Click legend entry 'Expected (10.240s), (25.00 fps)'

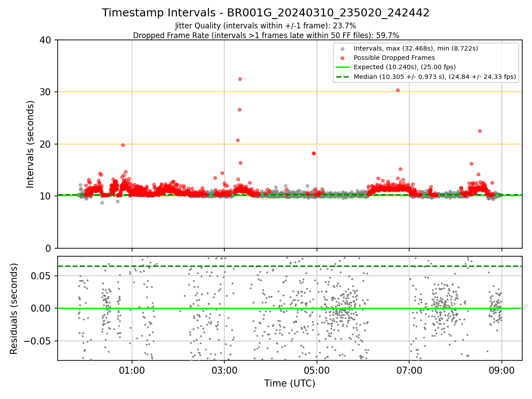tap(404, 67)
